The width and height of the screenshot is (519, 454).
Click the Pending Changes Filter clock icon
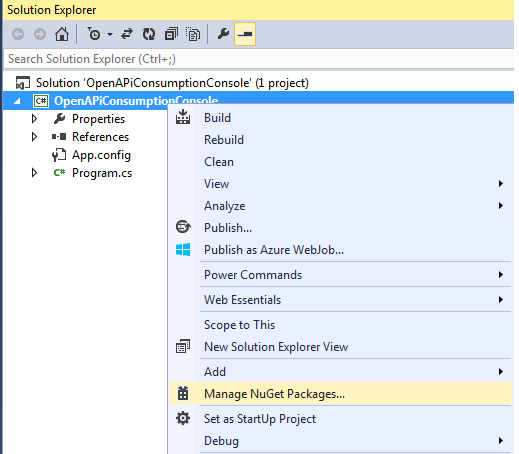[94, 34]
